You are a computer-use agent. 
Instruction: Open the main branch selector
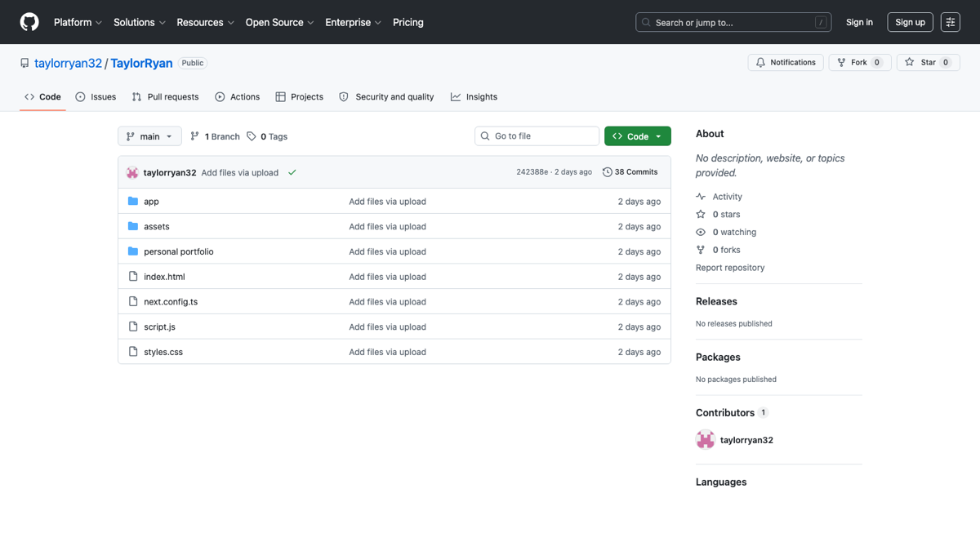click(149, 136)
